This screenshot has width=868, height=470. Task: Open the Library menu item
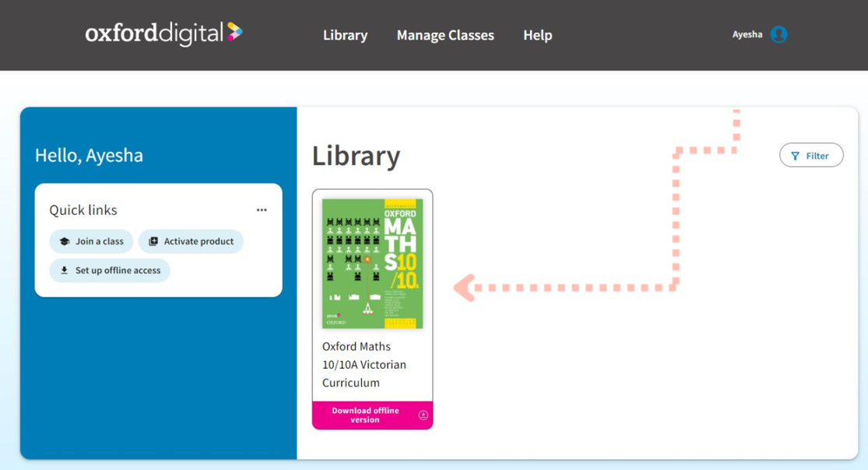pos(346,35)
